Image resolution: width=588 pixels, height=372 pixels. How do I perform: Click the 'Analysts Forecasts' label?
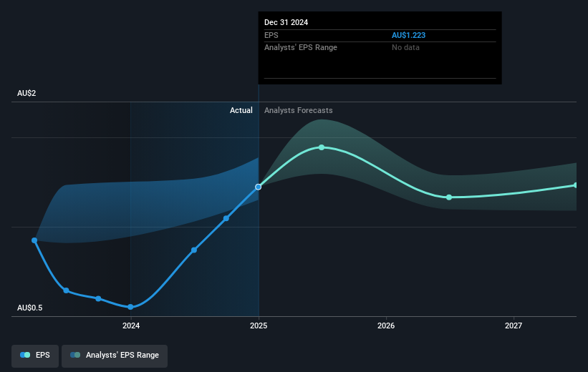point(299,110)
